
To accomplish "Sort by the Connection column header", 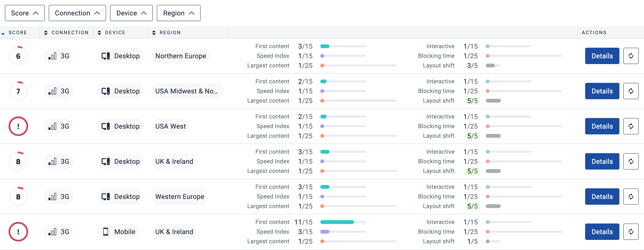I will point(70,33).
